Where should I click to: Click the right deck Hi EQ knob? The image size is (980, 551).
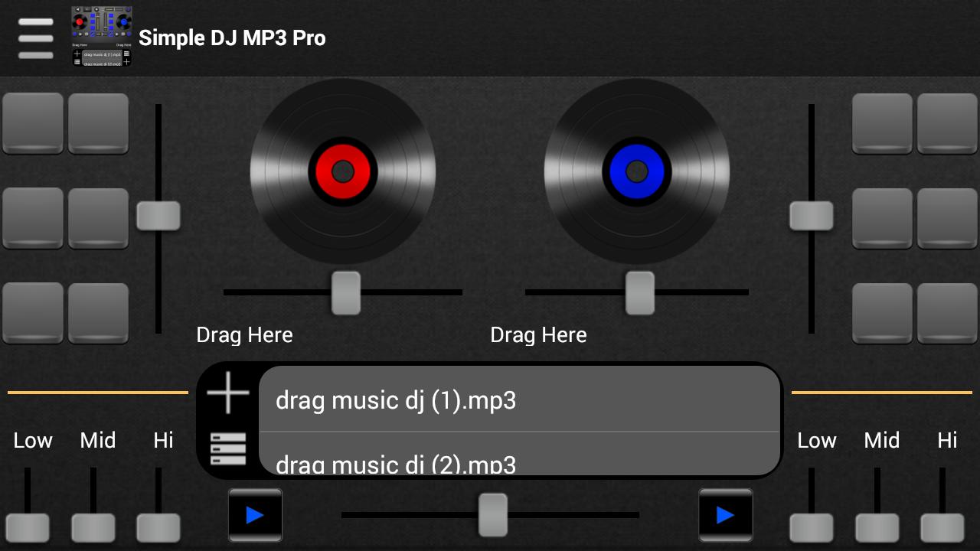pos(942,528)
